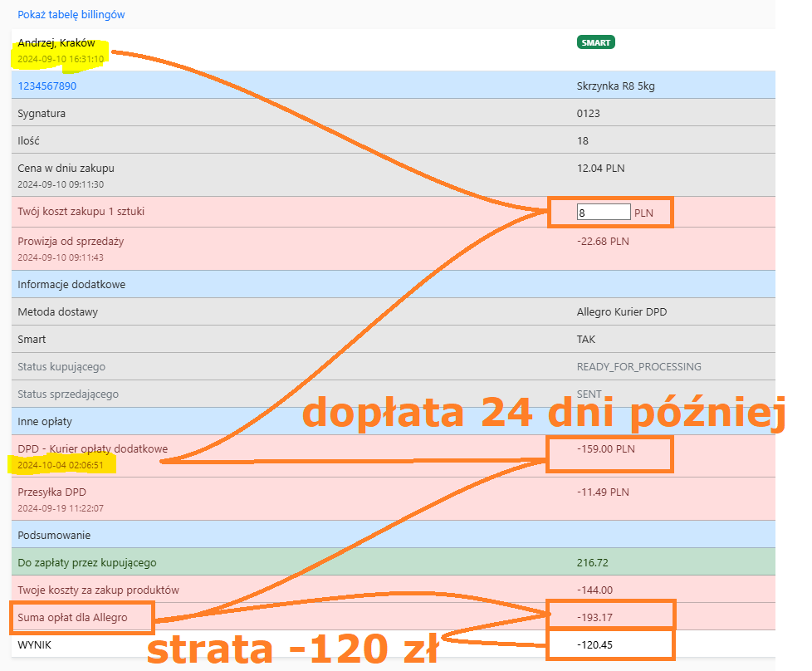The height and width of the screenshot is (671, 812).
Task: Click the highlighted order date 2024-09-10 16:31:10
Action: point(61,59)
